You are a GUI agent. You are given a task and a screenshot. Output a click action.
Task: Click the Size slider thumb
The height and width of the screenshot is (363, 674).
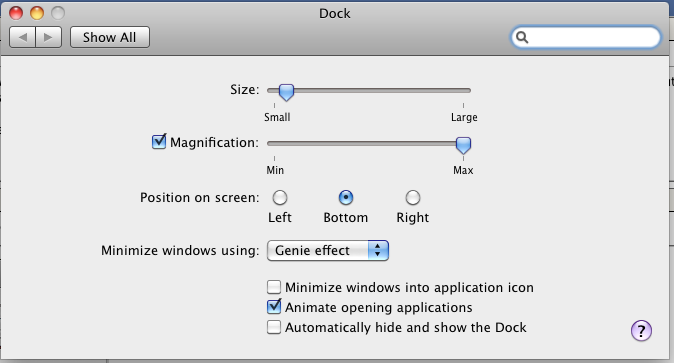click(x=286, y=92)
